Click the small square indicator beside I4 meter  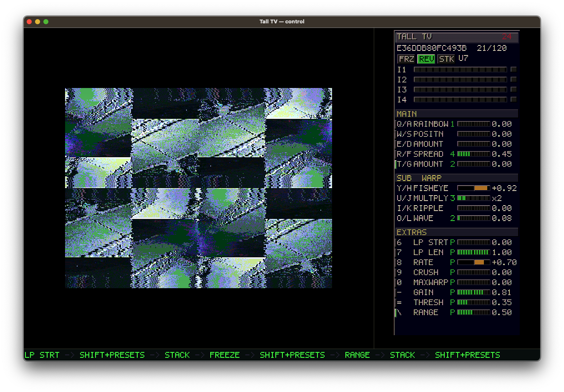point(514,100)
